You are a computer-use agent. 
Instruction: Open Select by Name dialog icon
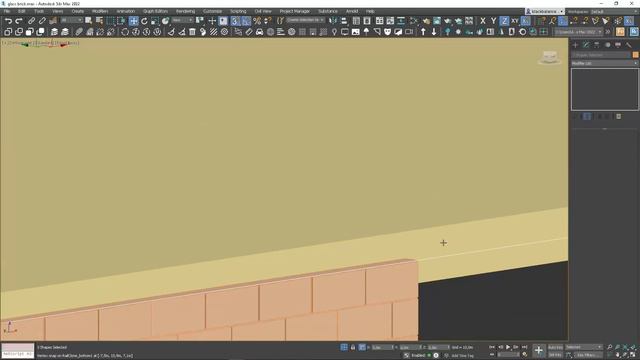point(99,21)
